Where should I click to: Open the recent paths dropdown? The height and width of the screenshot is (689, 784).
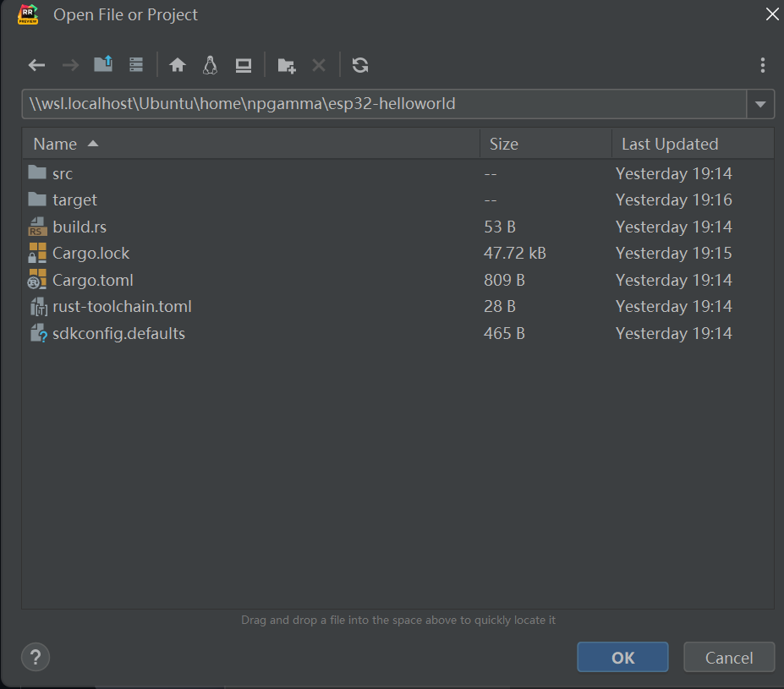pyautogui.click(x=760, y=103)
